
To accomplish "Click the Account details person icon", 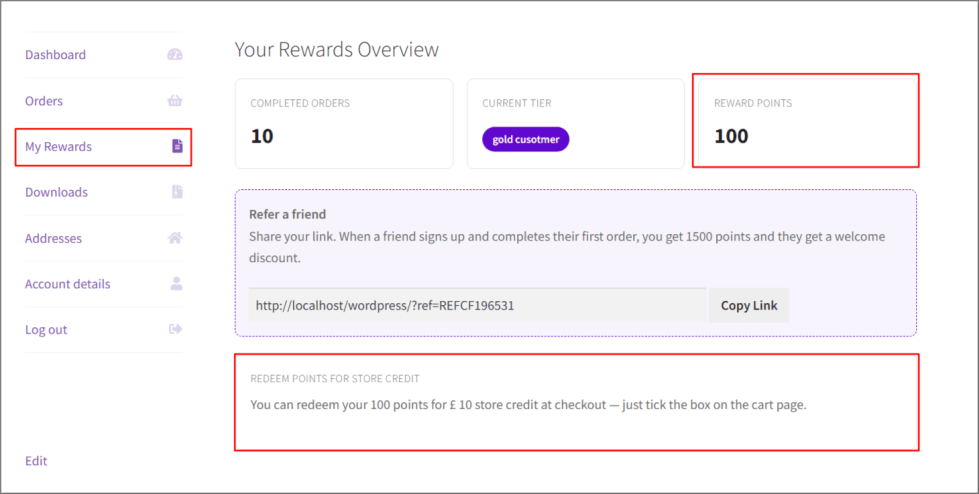I will click(177, 284).
